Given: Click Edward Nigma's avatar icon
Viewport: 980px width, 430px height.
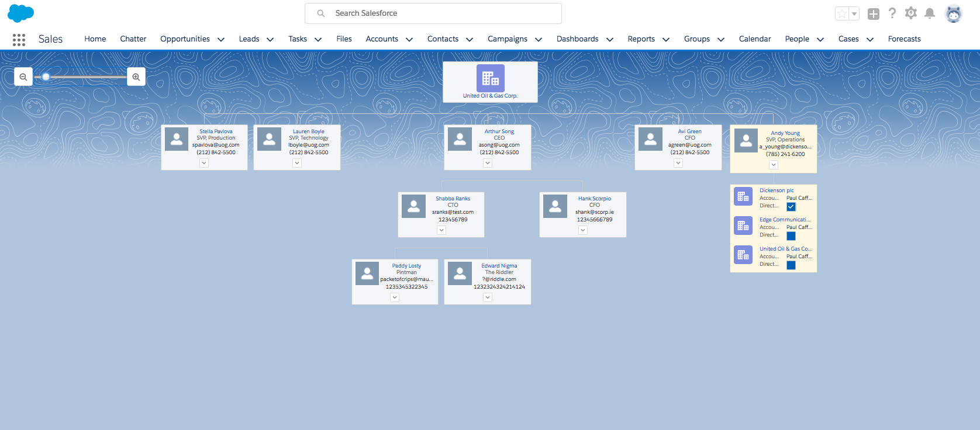Looking at the screenshot, I should pyautogui.click(x=460, y=273).
